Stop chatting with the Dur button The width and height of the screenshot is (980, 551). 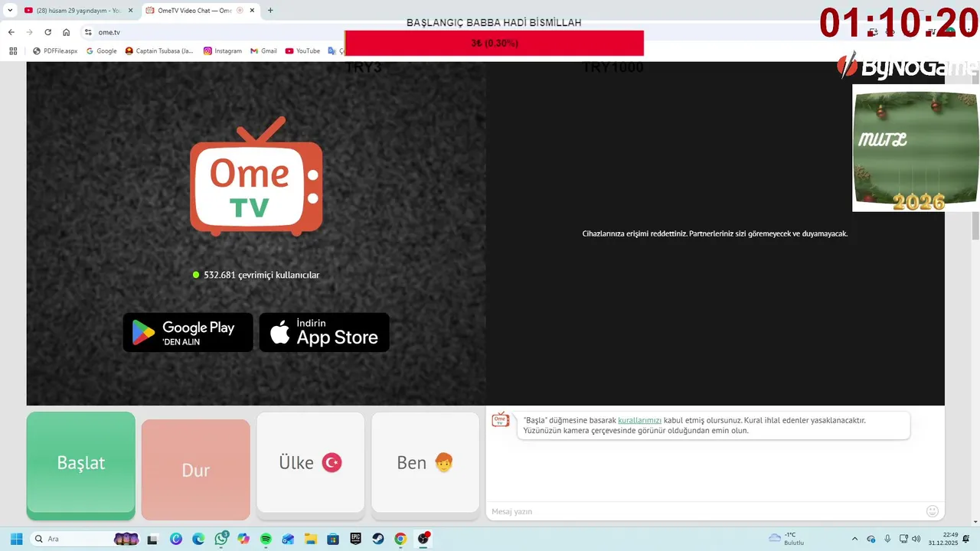[196, 469]
